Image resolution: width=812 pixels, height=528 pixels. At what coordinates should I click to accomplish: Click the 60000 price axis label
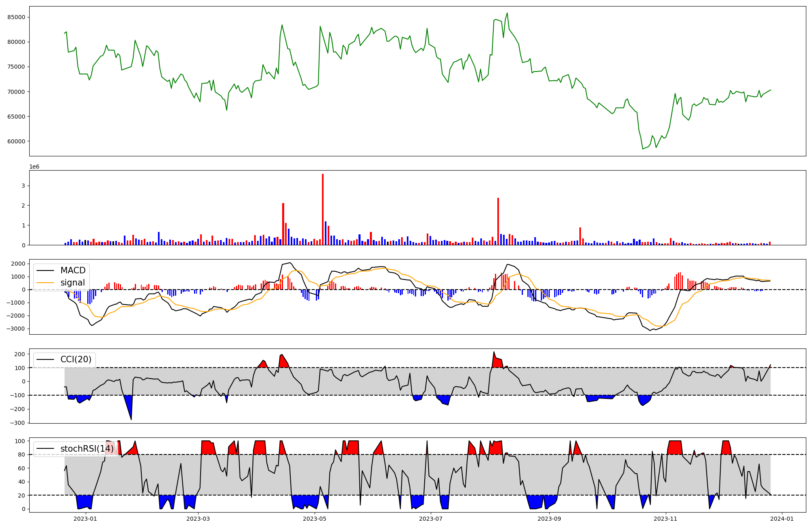pos(16,141)
